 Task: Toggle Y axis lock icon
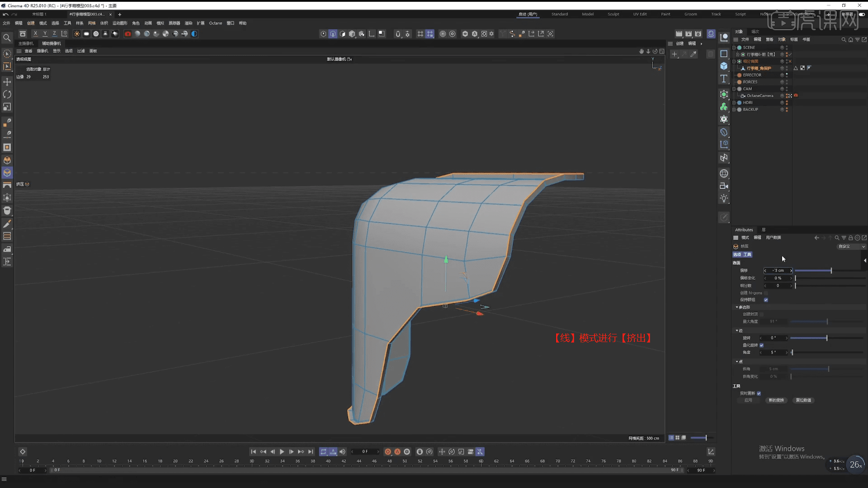(x=45, y=34)
